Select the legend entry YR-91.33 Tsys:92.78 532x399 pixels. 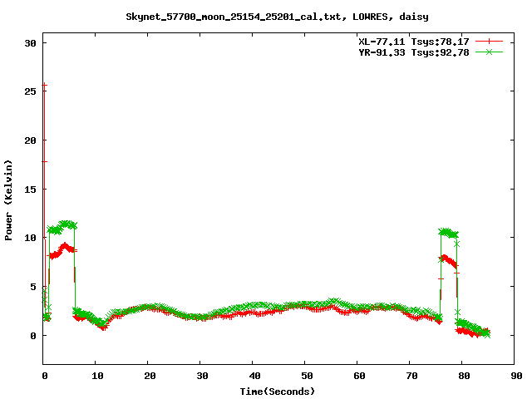pyautogui.click(x=414, y=52)
